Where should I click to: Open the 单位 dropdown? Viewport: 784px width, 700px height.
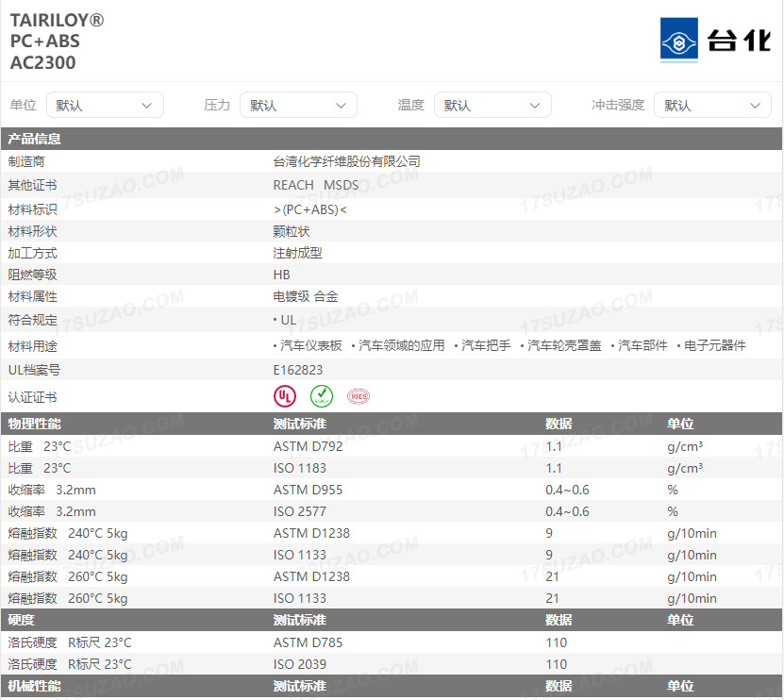[105, 105]
